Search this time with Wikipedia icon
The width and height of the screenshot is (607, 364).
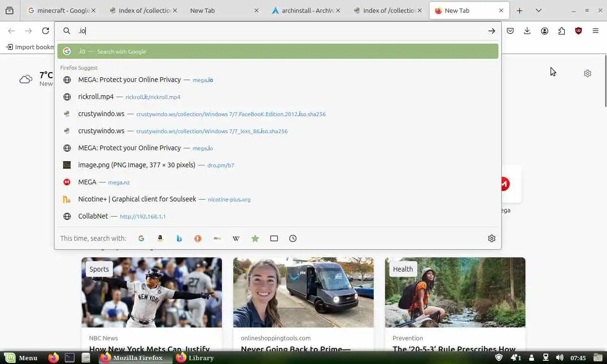(236, 238)
